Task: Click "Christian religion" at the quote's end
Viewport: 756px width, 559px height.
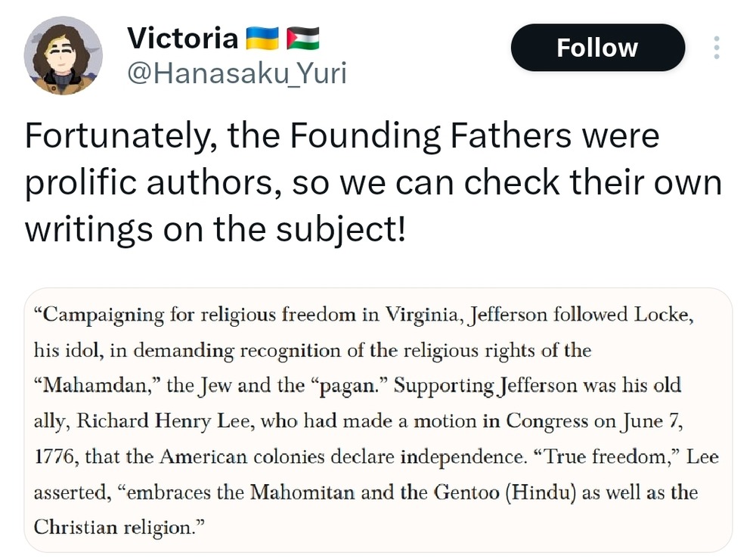Action: (x=119, y=527)
